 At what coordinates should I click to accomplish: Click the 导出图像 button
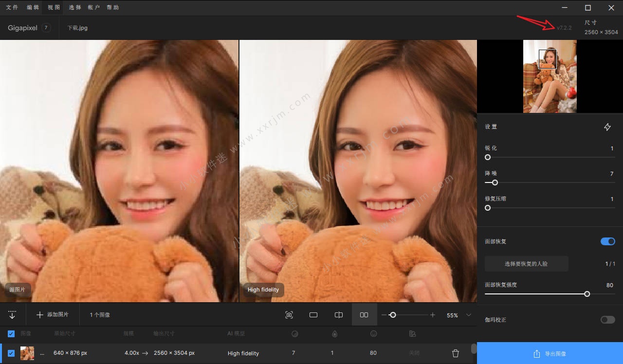pyautogui.click(x=550, y=353)
